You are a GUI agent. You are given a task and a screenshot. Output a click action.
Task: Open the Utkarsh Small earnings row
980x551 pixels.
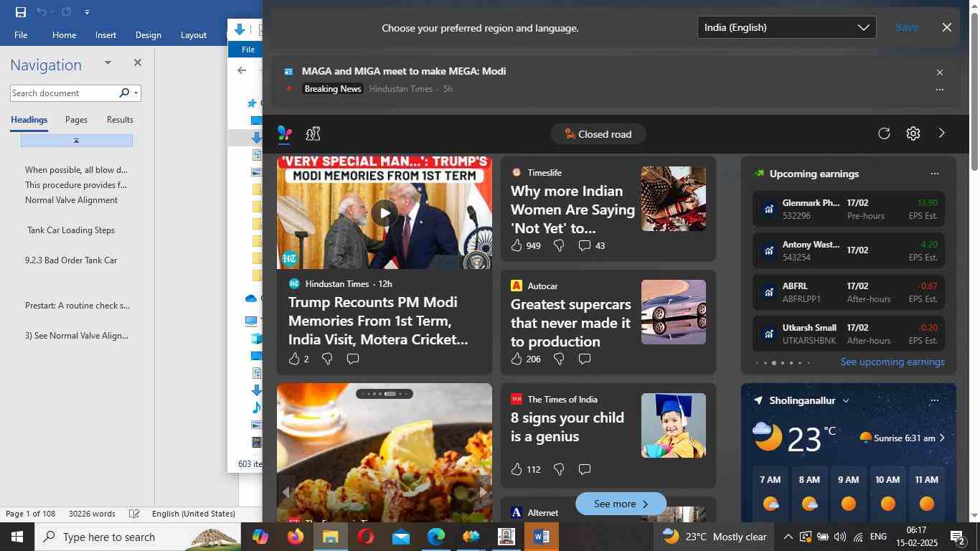(848, 334)
